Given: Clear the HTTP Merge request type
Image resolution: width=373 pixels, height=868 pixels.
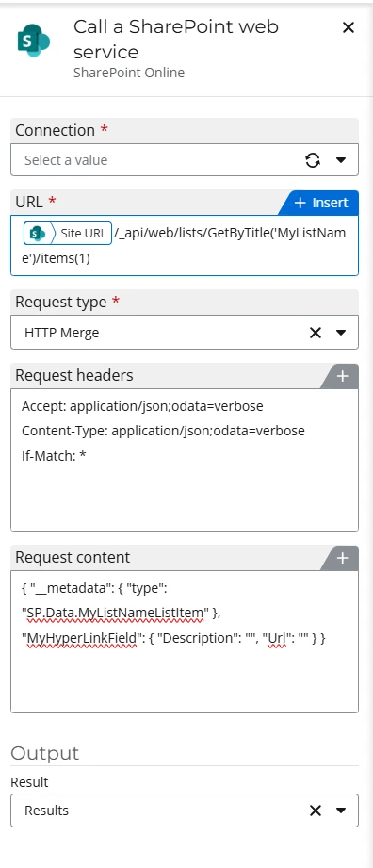Looking at the screenshot, I should coord(315,333).
